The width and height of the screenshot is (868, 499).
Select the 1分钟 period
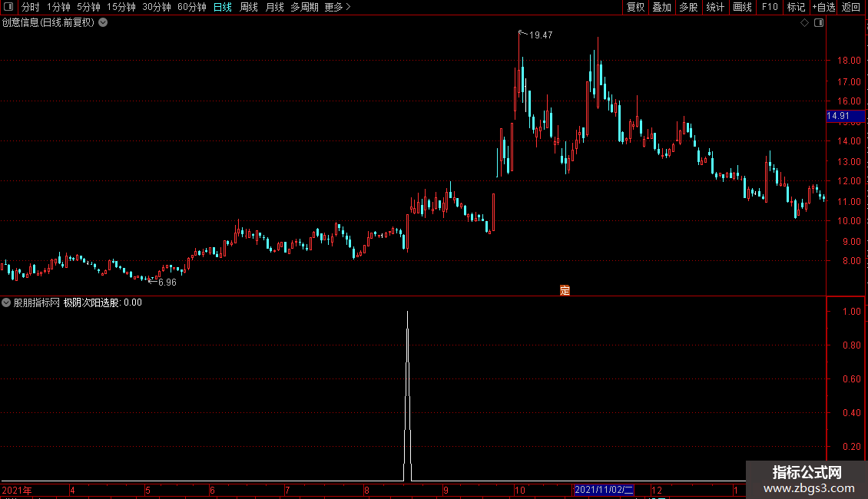tap(58, 7)
